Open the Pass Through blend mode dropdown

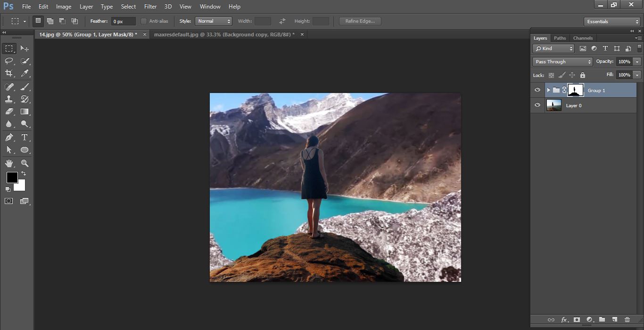pos(562,61)
